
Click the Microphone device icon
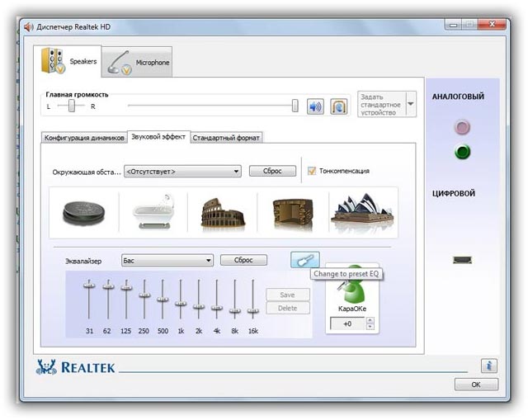click(119, 63)
